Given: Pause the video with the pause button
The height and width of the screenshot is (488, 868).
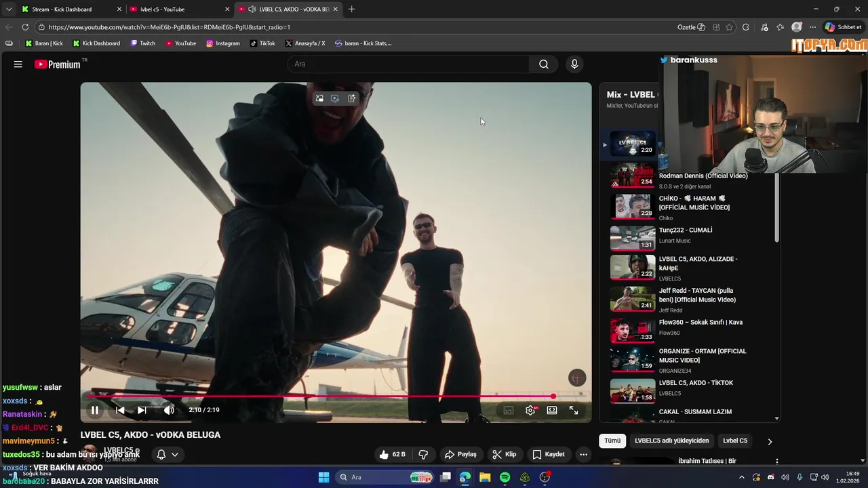Looking at the screenshot, I should [x=95, y=410].
